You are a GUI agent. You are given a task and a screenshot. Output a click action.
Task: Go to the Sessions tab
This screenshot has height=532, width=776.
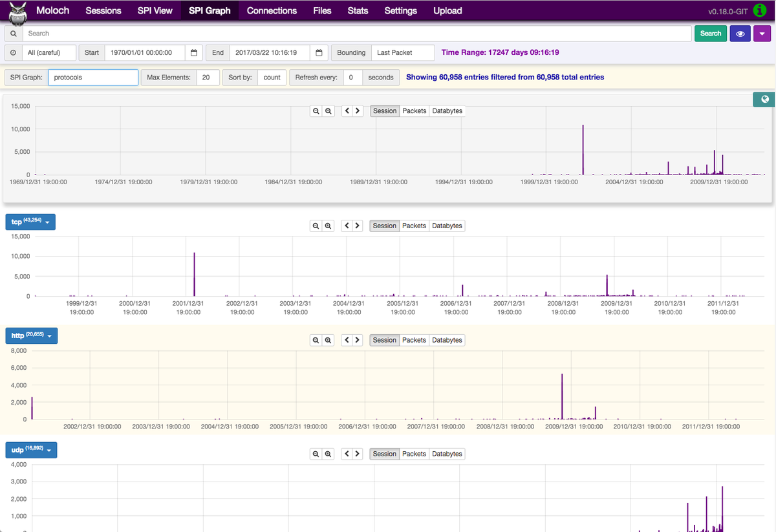pyautogui.click(x=103, y=10)
